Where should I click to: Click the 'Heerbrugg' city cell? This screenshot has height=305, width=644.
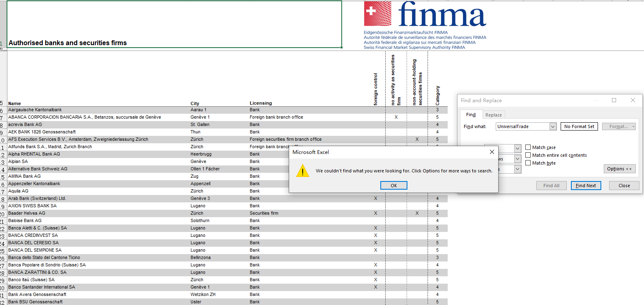coord(219,154)
